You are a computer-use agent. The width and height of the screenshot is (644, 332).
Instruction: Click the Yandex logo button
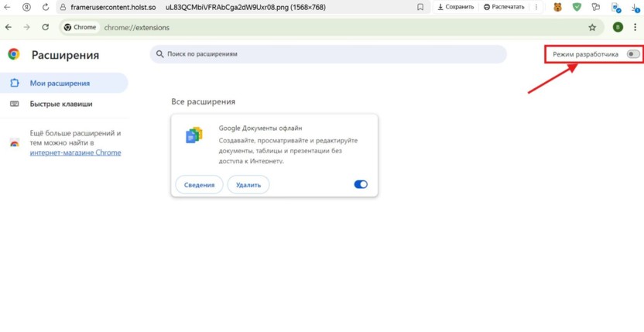pos(26,7)
